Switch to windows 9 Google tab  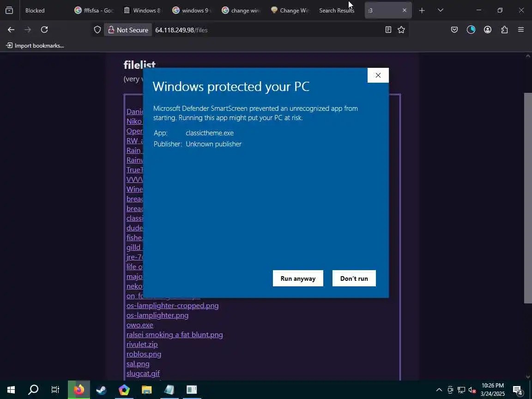point(192,11)
